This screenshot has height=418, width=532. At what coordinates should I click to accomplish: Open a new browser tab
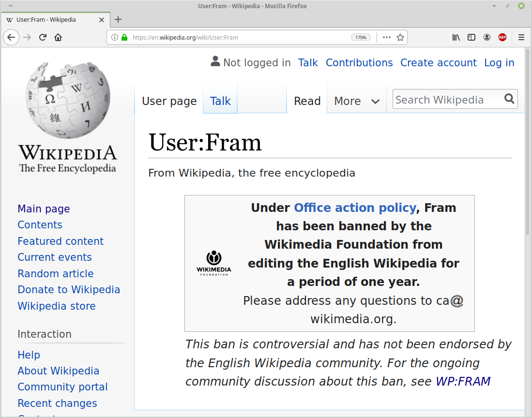[x=118, y=20]
